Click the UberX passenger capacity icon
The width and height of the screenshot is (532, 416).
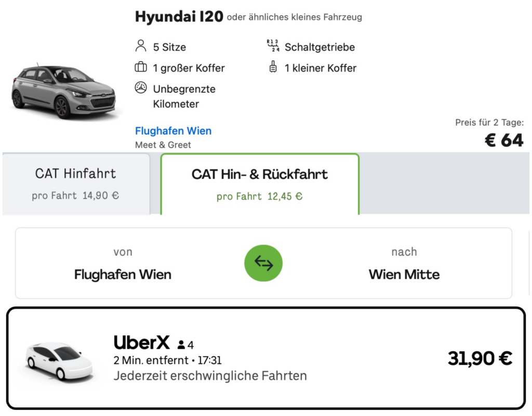(x=181, y=344)
